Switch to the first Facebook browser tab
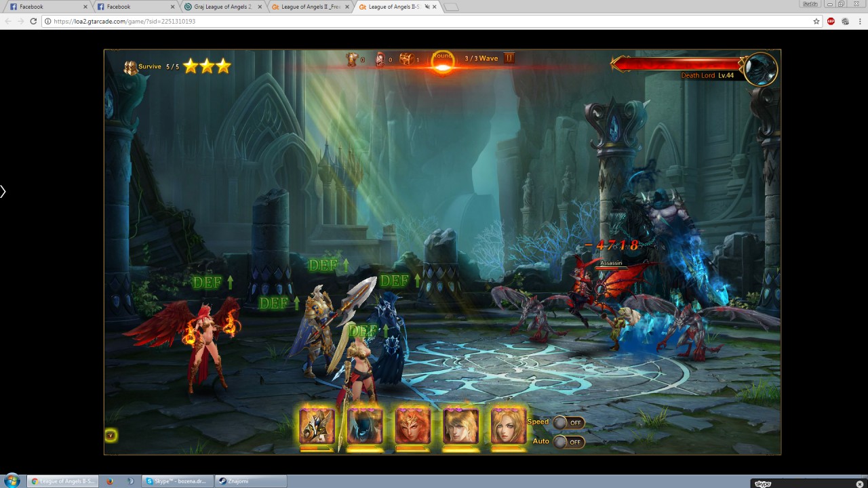The width and height of the screenshot is (868, 488). 47,7
